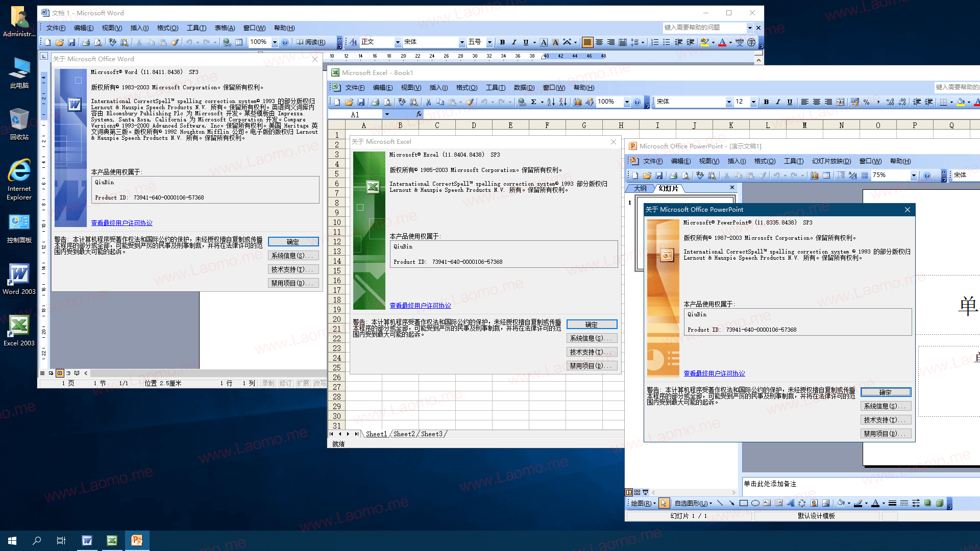
Task: Expand the Excel Name Box A1 dropdown
Action: [x=387, y=114]
